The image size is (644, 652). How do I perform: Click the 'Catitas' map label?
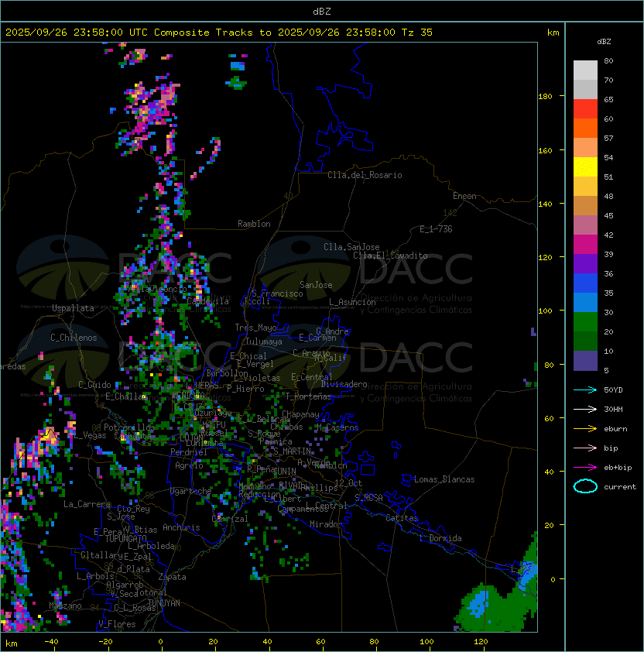(x=402, y=518)
